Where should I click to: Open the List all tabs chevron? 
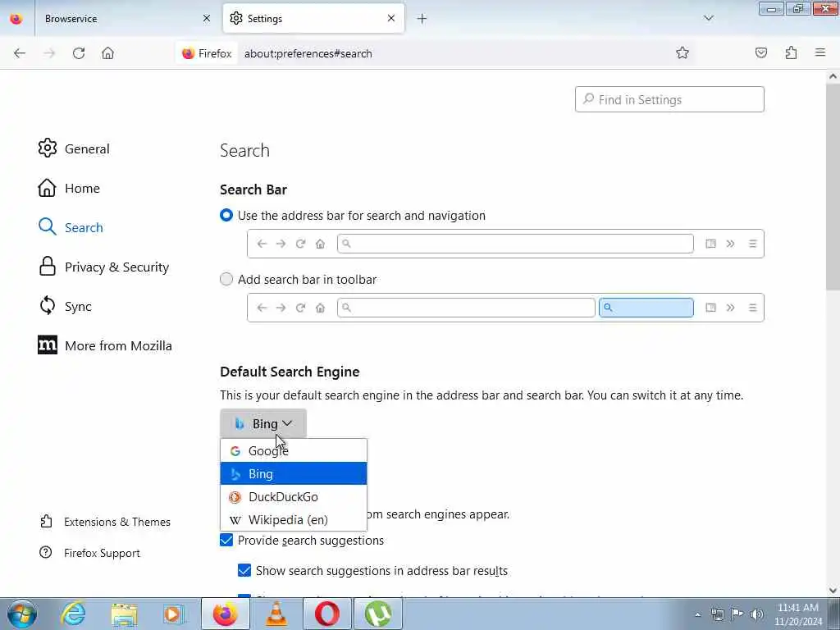pos(708,18)
